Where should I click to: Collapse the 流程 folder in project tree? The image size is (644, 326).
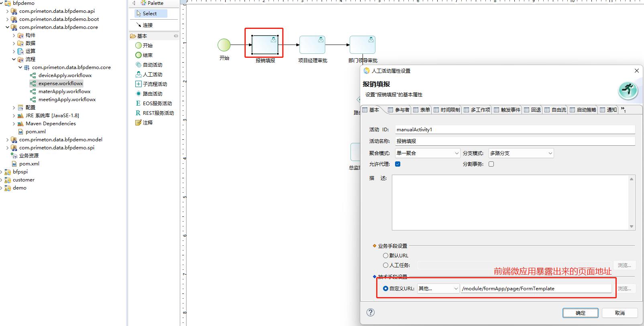click(x=14, y=59)
